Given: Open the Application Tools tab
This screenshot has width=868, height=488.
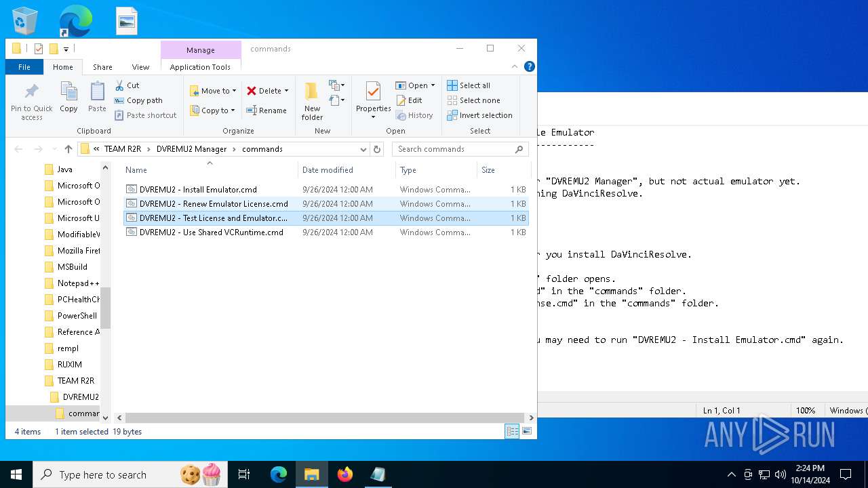Looking at the screenshot, I should tap(200, 67).
